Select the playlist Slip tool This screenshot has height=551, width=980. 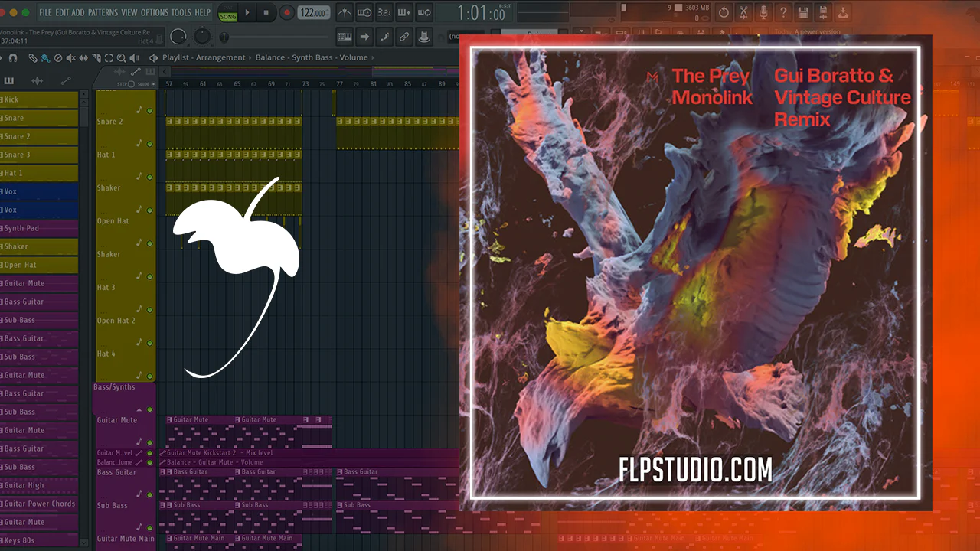click(84, 58)
